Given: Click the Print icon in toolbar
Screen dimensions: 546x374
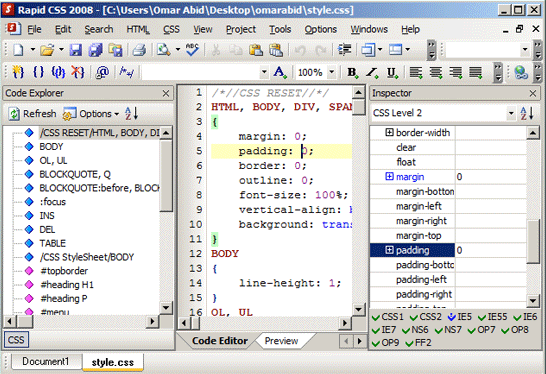Looking at the screenshot, I should point(139,50).
